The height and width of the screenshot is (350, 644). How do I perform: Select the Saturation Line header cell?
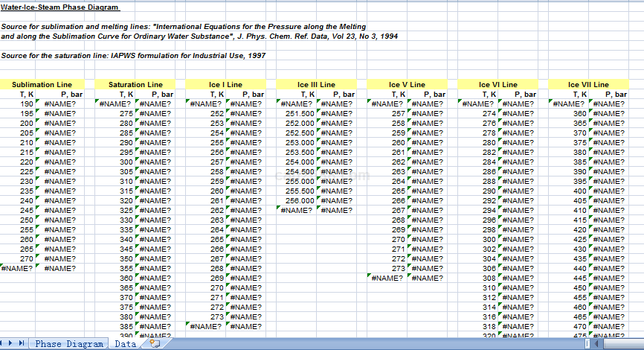[135, 85]
